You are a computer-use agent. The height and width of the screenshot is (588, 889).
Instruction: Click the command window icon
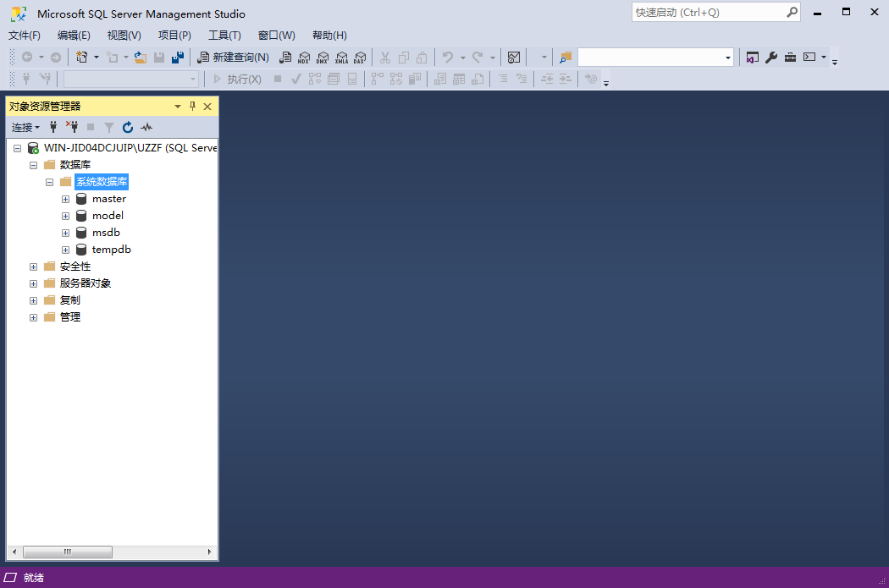pyautogui.click(x=809, y=58)
